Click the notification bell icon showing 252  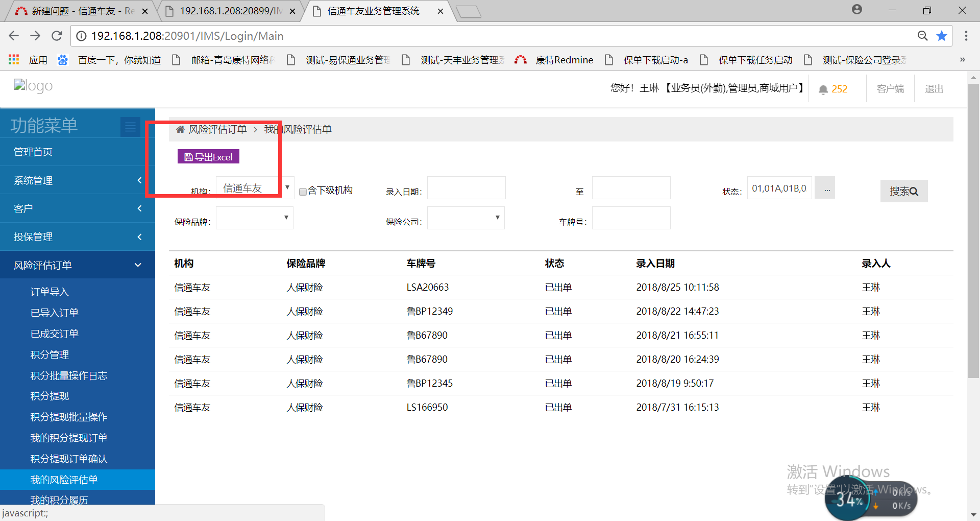tap(823, 89)
